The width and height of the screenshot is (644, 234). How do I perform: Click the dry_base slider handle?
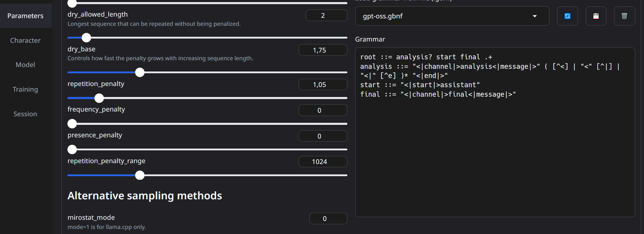tap(140, 72)
